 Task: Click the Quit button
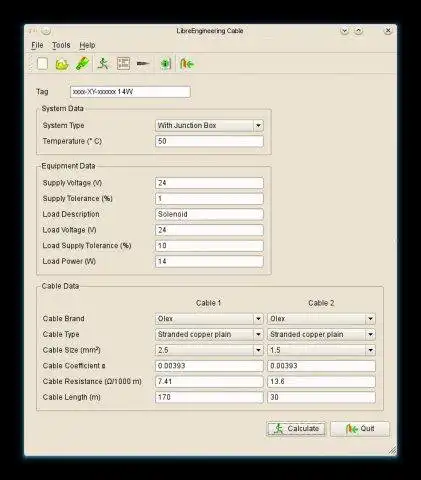point(360,429)
